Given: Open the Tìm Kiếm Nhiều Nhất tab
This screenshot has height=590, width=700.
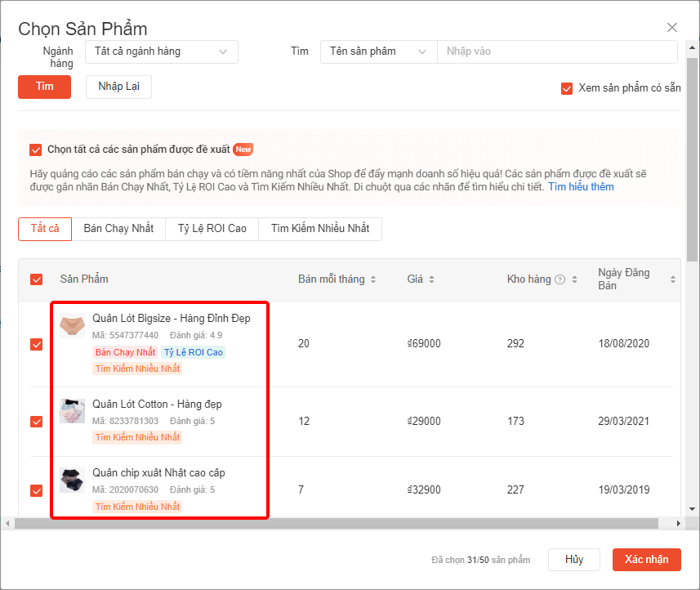Looking at the screenshot, I should click(320, 229).
